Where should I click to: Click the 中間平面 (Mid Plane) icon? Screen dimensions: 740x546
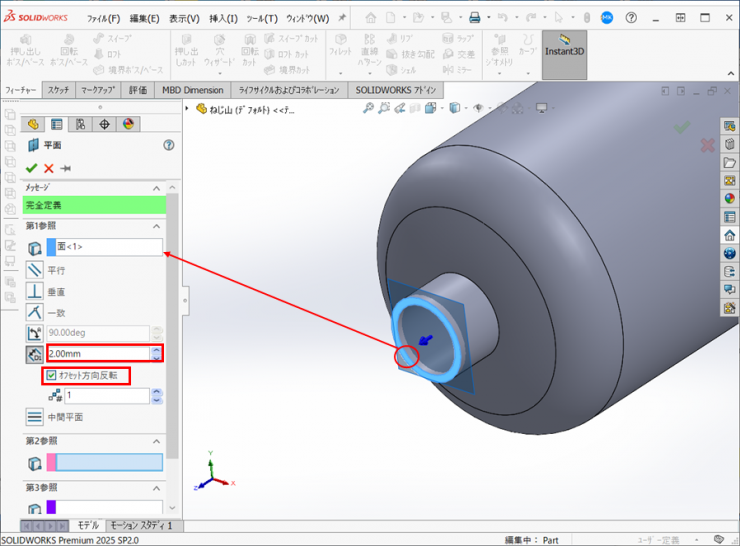click(35, 417)
